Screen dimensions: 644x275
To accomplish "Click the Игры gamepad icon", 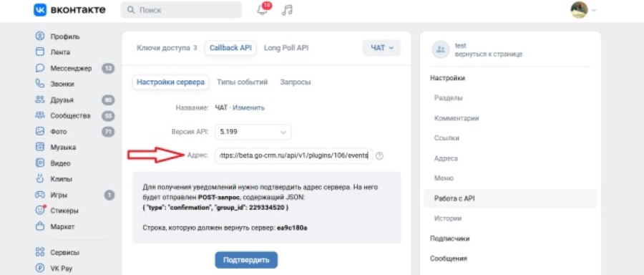I will click(40, 195).
